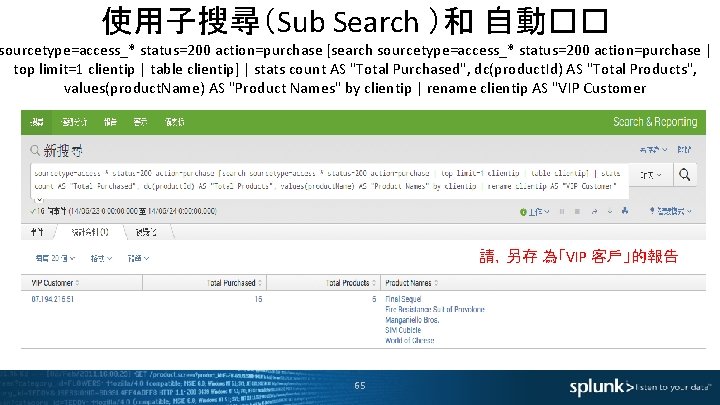Open the fifth item in green navigation bar
This screenshot has height=405, width=720.
174,122
